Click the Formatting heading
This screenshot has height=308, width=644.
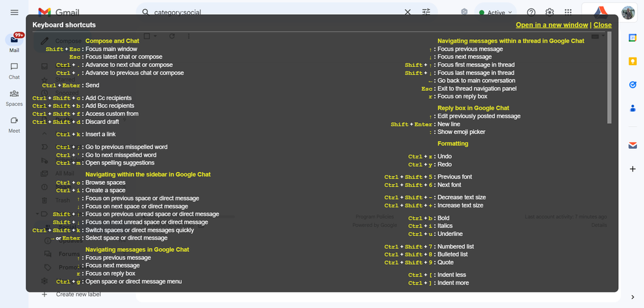pyautogui.click(x=453, y=144)
